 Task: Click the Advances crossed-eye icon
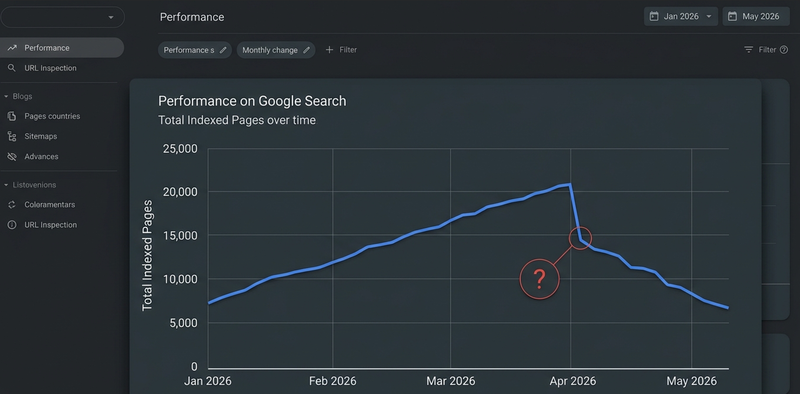tap(12, 157)
